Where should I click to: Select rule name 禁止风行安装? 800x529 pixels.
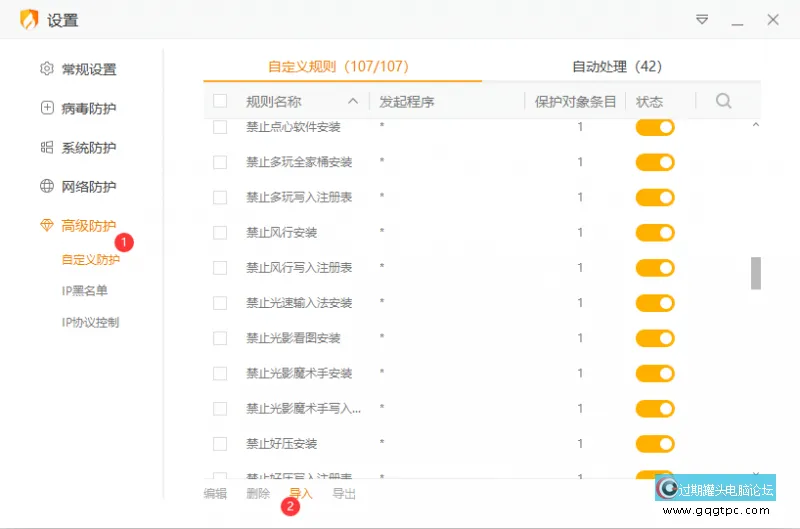(282, 233)
